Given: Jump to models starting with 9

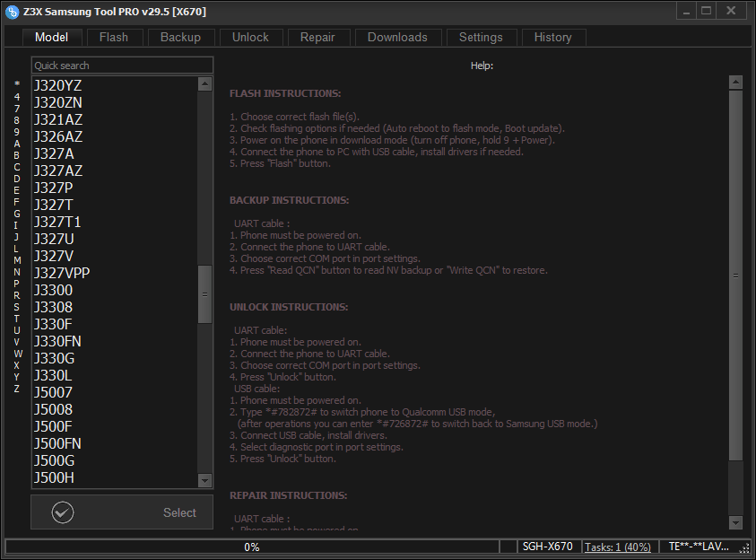Looking at the screenshot, I should click(17, 132).
